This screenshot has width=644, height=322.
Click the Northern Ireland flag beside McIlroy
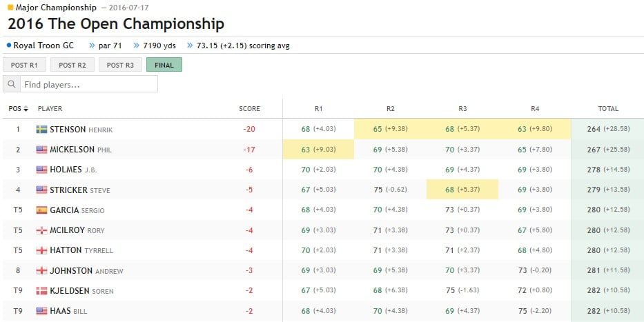41,230
